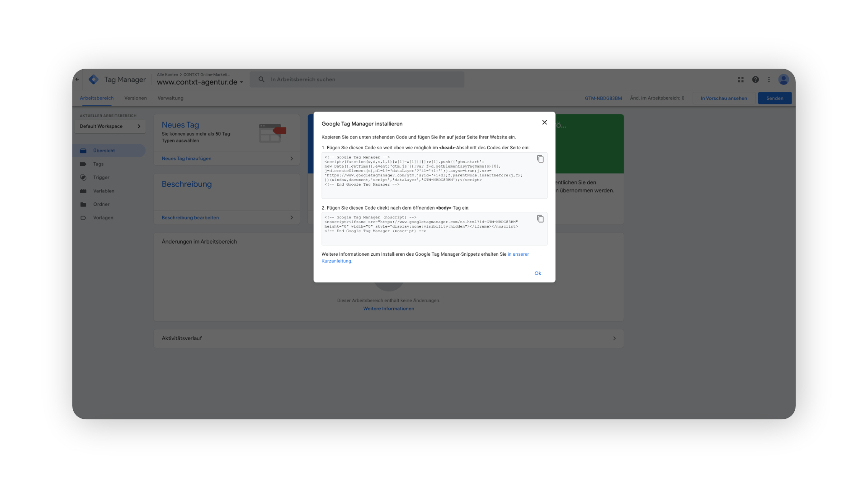The height and width of the screenshot is (488, 868).
Task: Open the Google apps grid
Action: tap(741, 80)
